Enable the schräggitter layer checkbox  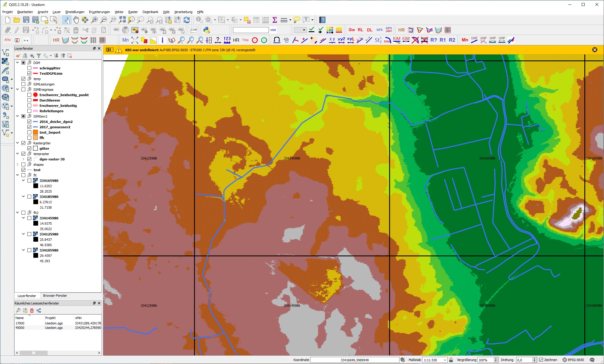pyautogui.click(x=29, y=68)
